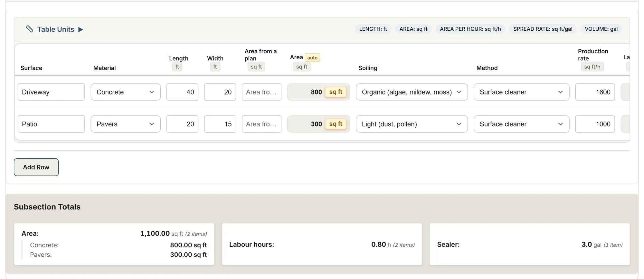Click the Driveway row sq ft badge
This screenshot has height=279, width=644.
pyautogui.click(x=336, y=92)
